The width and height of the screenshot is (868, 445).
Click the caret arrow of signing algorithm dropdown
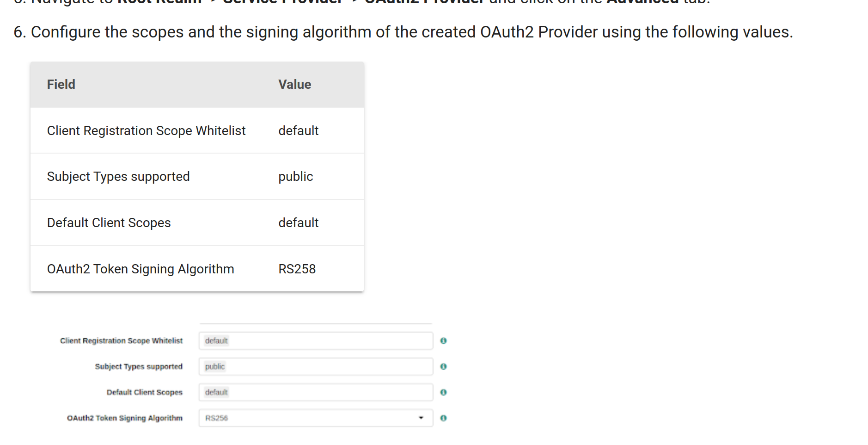click(421, 418)
